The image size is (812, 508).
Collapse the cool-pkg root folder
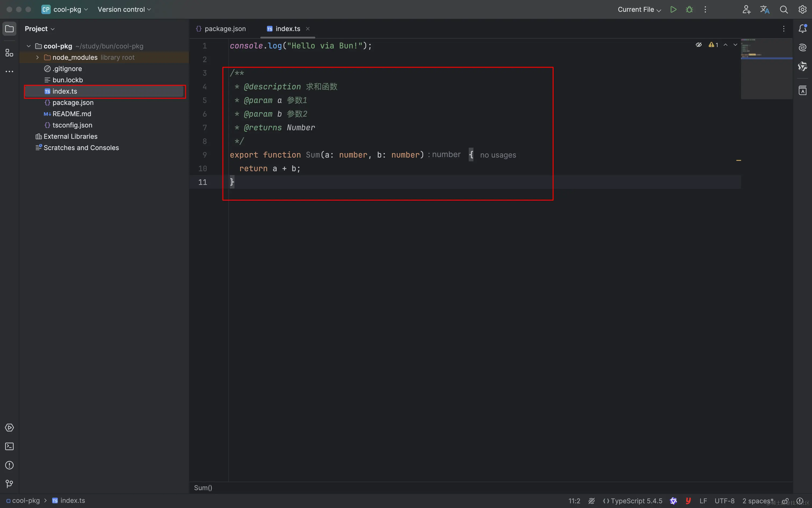[29, 46]
